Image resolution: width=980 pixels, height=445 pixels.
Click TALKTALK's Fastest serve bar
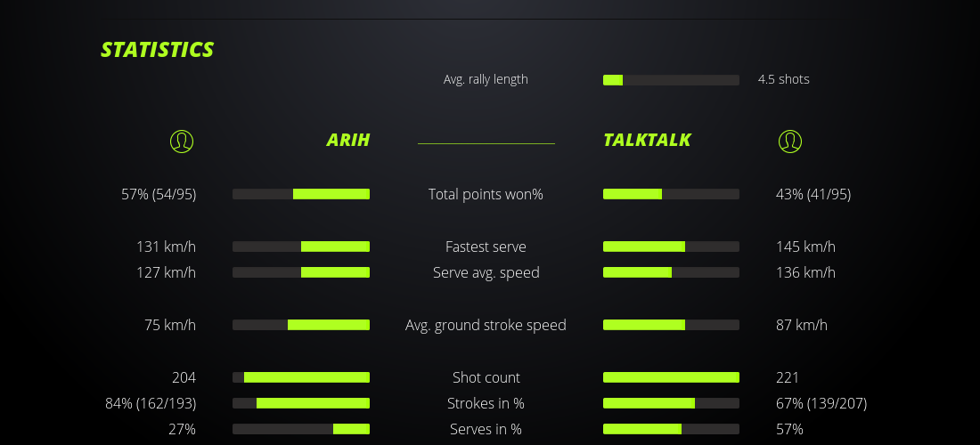671,247
